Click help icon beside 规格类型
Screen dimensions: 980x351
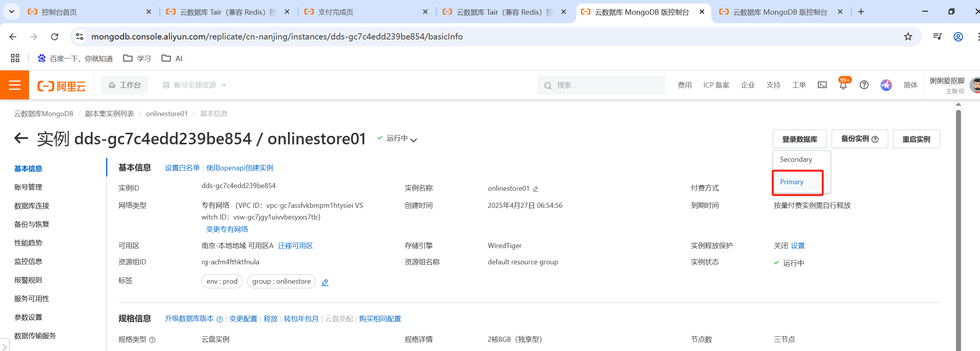click(x=152, y=340)
